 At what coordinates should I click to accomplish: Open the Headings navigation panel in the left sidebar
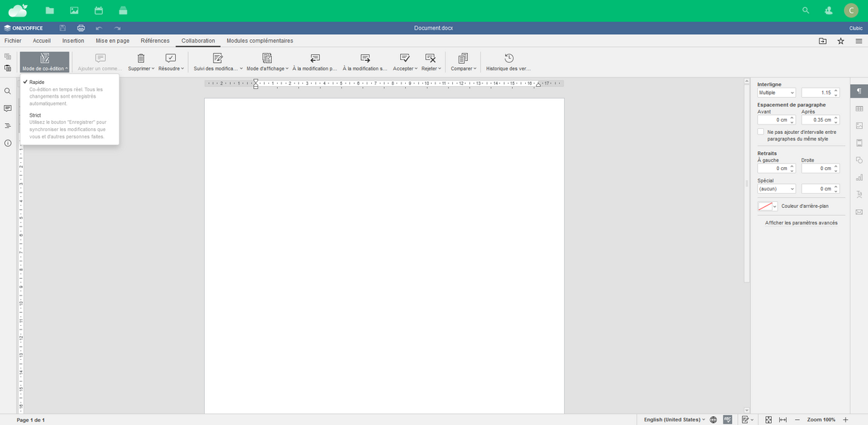[x=7, y=126]
